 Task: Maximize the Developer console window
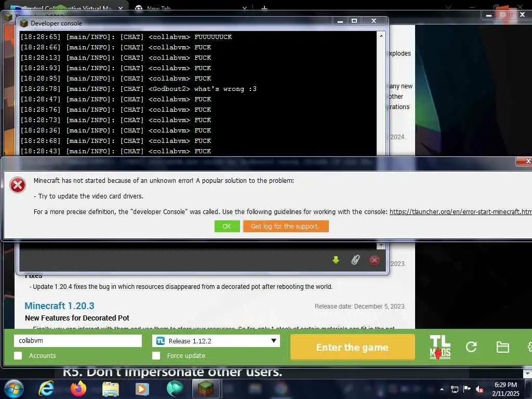tap(354, 21)
